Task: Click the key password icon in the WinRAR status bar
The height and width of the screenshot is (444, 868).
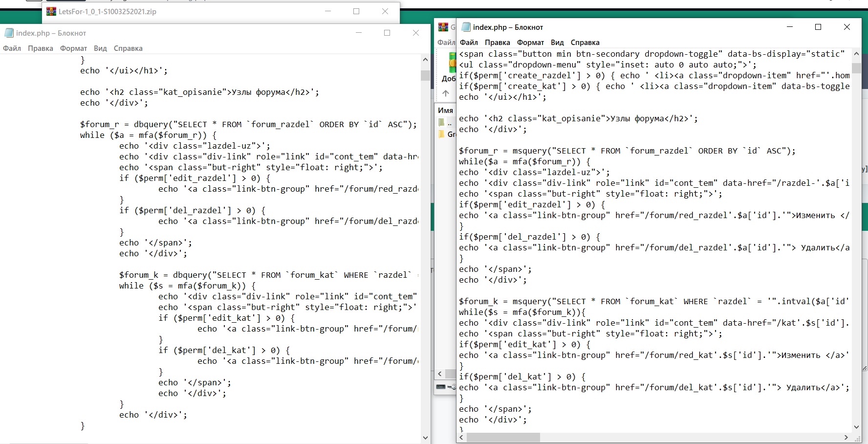Action: tap(452, 387)
